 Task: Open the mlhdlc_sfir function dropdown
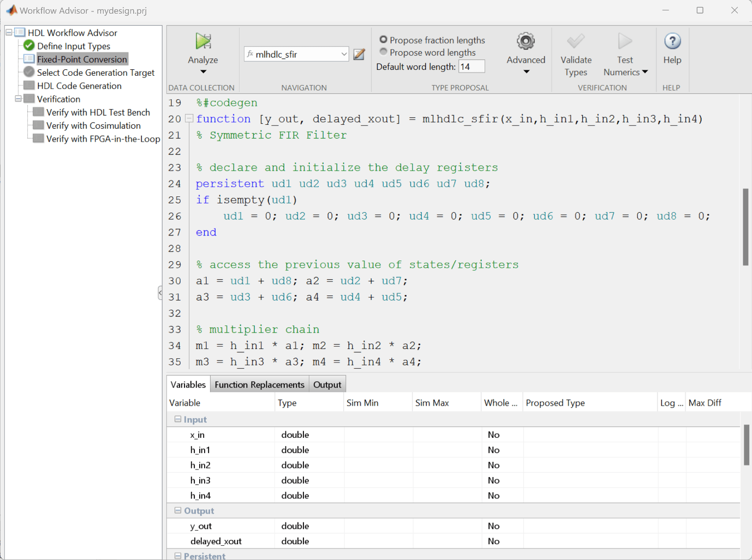(x=344, y=54)
